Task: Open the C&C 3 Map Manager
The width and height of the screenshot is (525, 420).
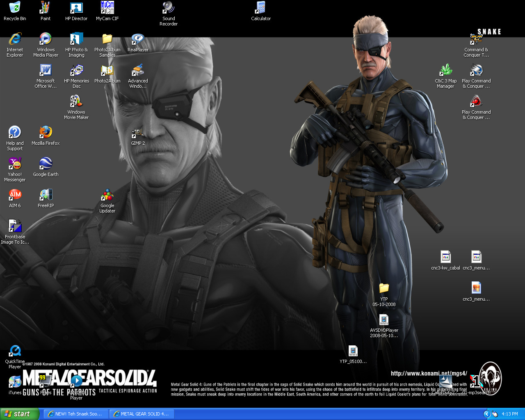Action: click(x=445, y=70)
